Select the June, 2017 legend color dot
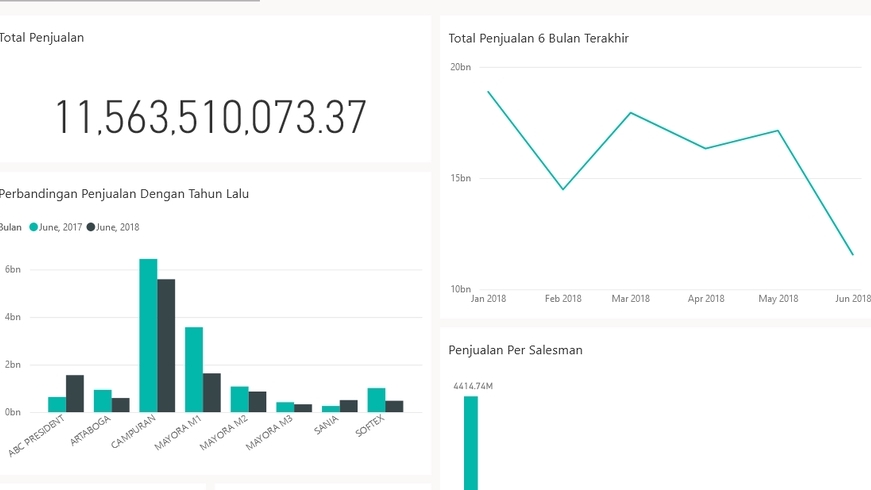Screen dimensions: 871x490 click(x=33, y=227)
